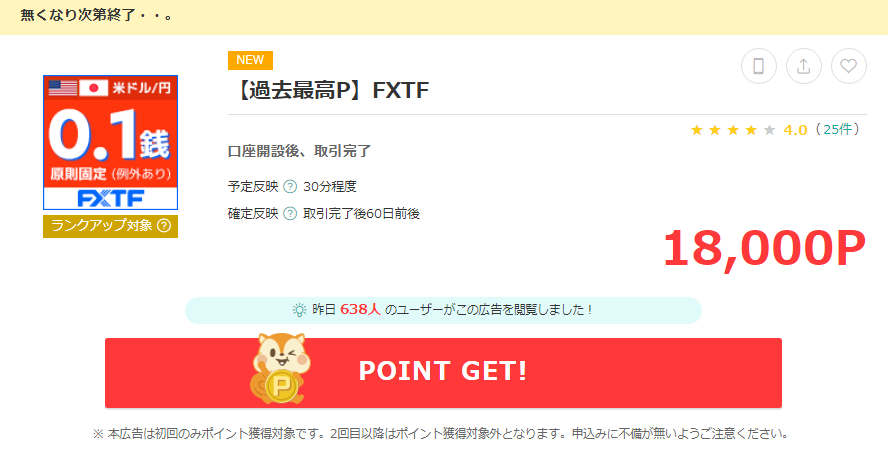888x466 pixels.
Task: Click the orange NEW label
Action: pos(250,60)
